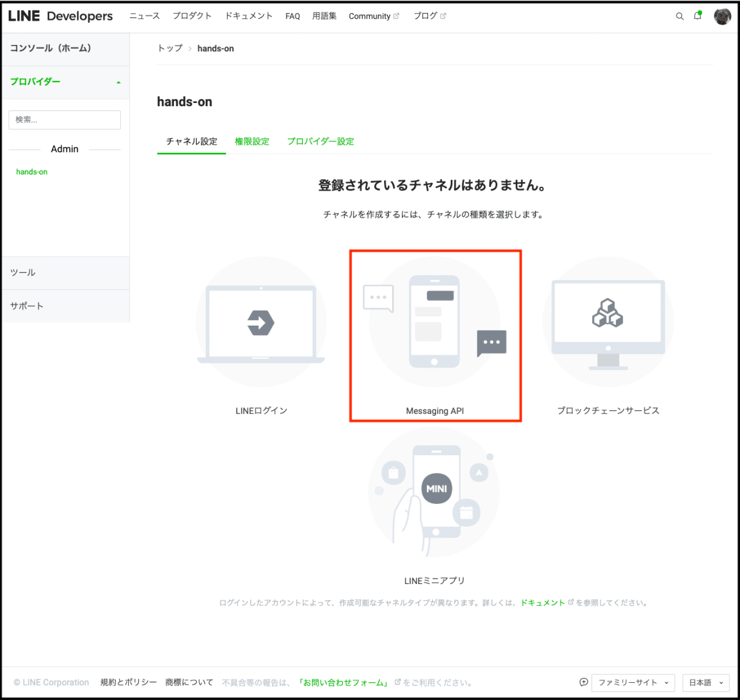Open the search magnifier icon in header
The height and width of the screenshot is (700, 740).
coord(680,17)
